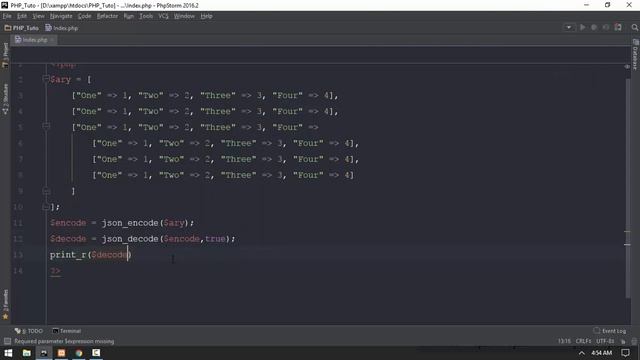Open the Project tool window
Image resolution: width=640 pixels, height=360 pixels.
[5, 55]
